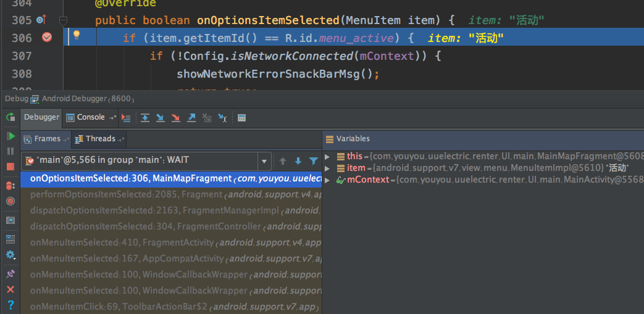Click the Rerun debug session icon
The image size is (644, 314).
pos(10,117)
